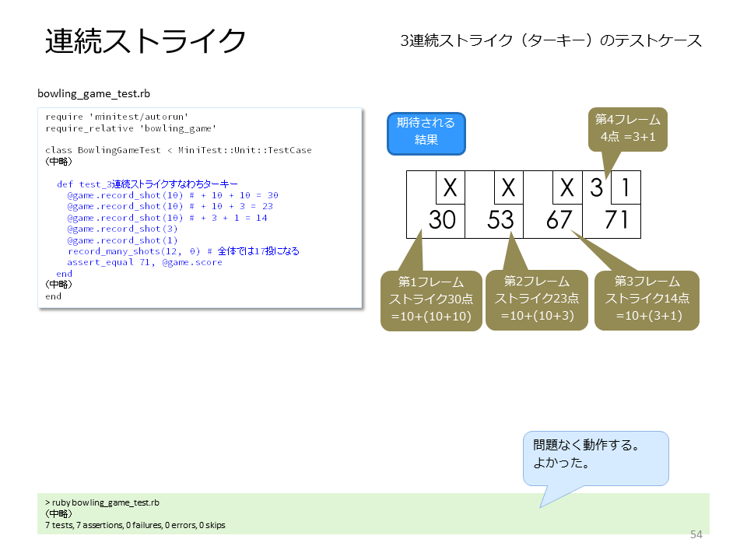
Task: Click the blue 期待される結果 label box
Action: tap(426, 134)
